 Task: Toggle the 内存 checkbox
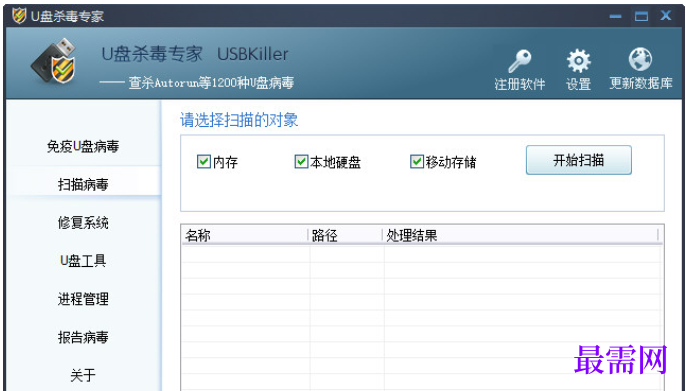pos(203,161)
